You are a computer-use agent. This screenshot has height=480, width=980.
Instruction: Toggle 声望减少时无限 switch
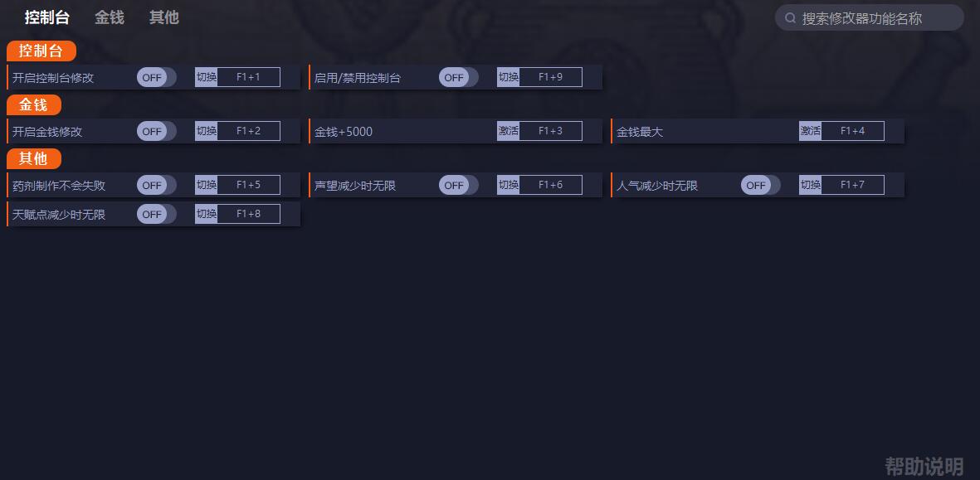[458, 185]
